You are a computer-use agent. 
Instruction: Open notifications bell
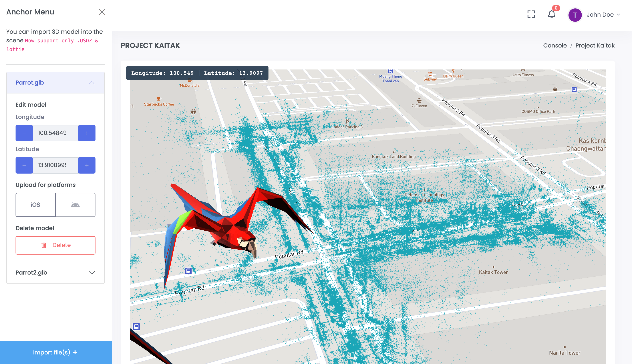pyautogui.click(x=551, y=14)
